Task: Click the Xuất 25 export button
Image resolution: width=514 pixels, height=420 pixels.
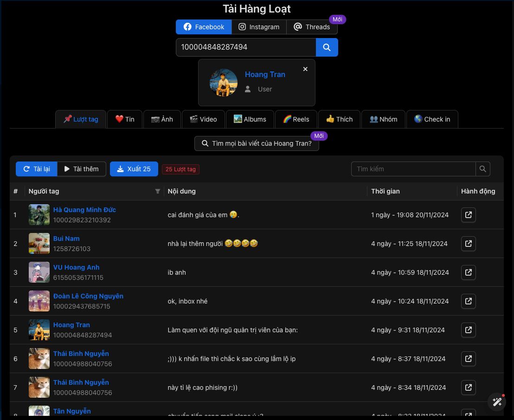Action: (x=134, y=169)
